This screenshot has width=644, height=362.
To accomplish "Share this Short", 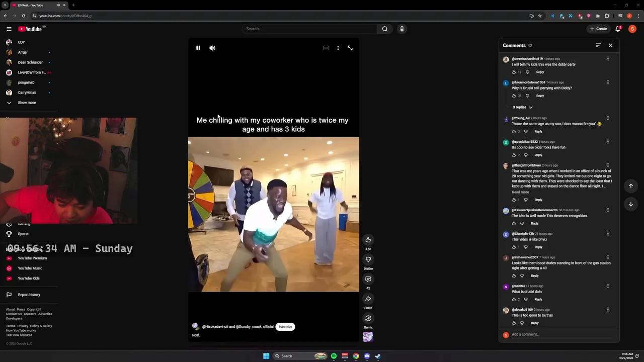I will tap(368, 299).
